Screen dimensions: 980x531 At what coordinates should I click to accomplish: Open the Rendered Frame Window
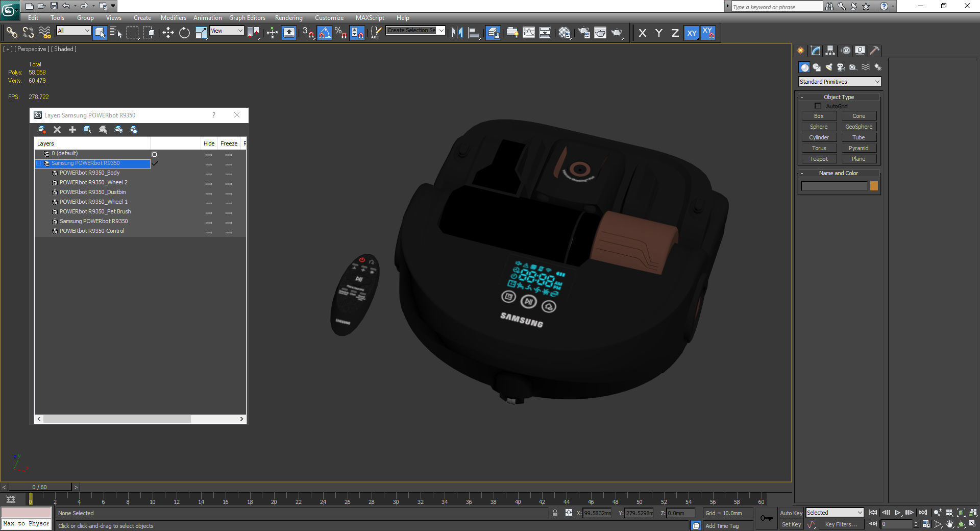[x=600, y=33]
